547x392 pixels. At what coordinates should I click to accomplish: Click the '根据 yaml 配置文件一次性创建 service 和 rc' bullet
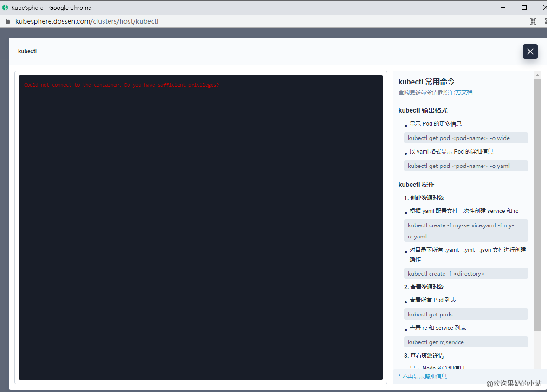click(463, 211)
